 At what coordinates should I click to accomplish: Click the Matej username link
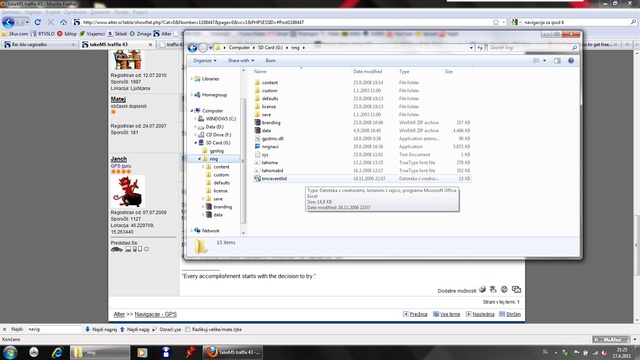(x=118, y=99)
